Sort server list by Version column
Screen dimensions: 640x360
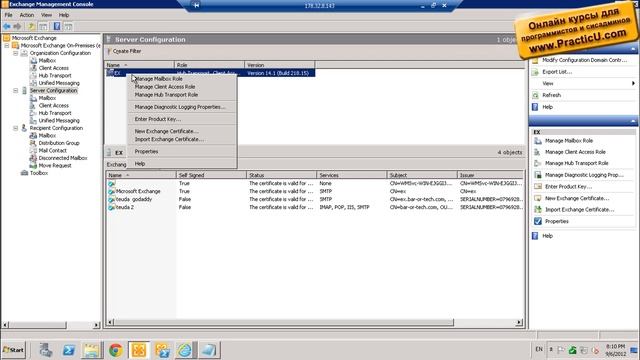click(280, 65)
